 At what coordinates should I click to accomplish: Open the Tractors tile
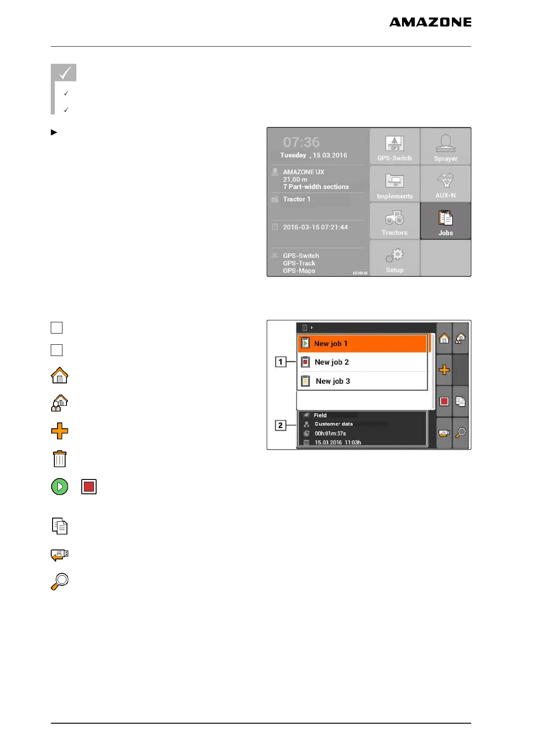pyautogui.click(x=394, y=221)
